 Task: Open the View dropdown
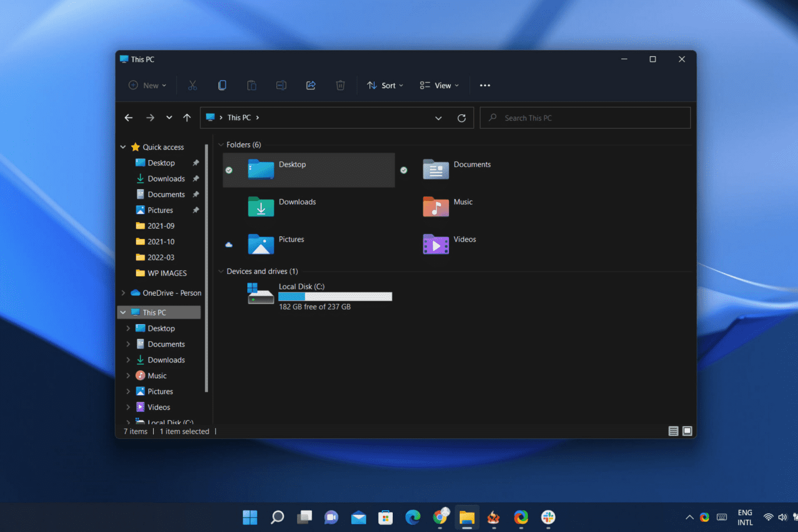439,85
